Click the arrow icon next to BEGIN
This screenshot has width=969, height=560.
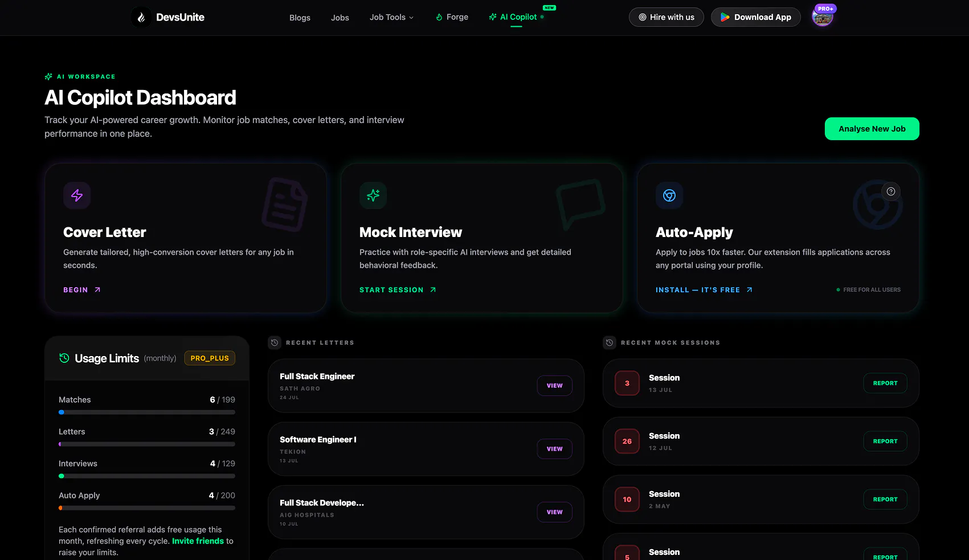point(97,290)
